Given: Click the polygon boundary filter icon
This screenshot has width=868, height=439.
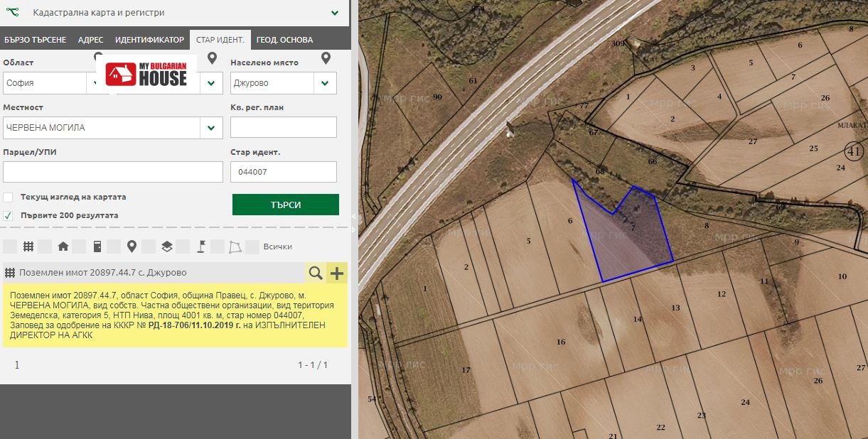Looking at the screenshot, I should 235,246.
